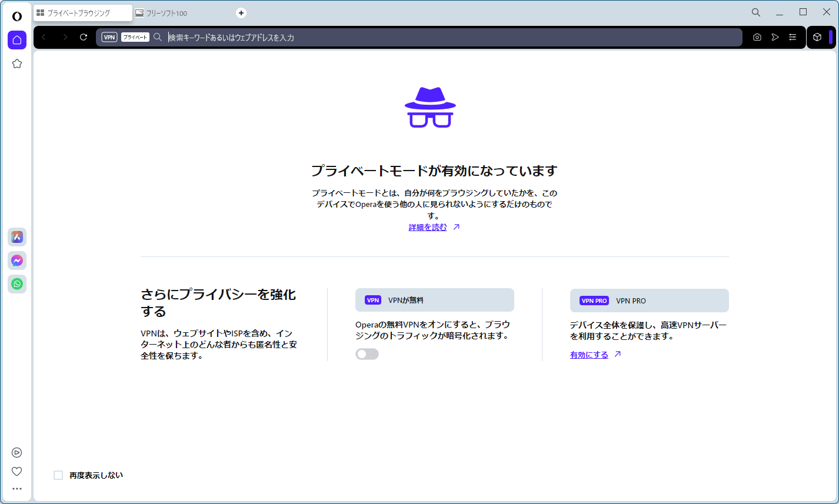Go forward with the right arrow
This screenshot has width=839, height=504.
65,37
